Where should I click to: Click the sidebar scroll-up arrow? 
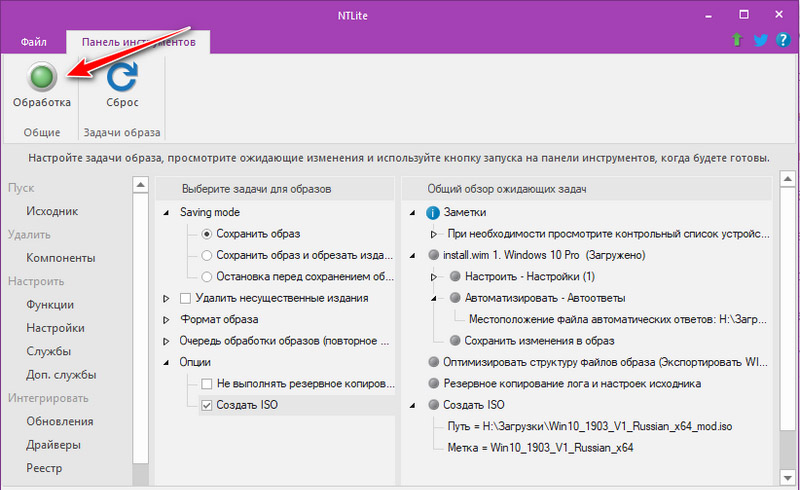(140, 184)
